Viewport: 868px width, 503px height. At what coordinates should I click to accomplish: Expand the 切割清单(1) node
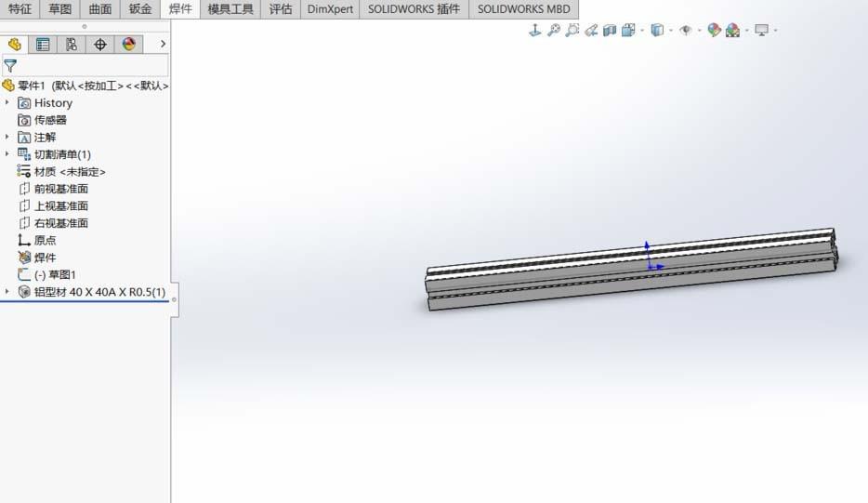7,154
